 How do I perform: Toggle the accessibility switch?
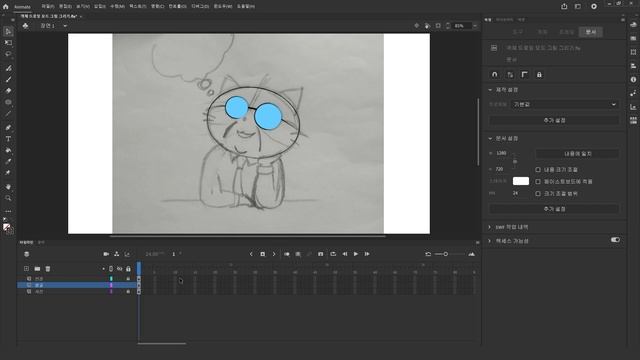[x=616, y=240]
